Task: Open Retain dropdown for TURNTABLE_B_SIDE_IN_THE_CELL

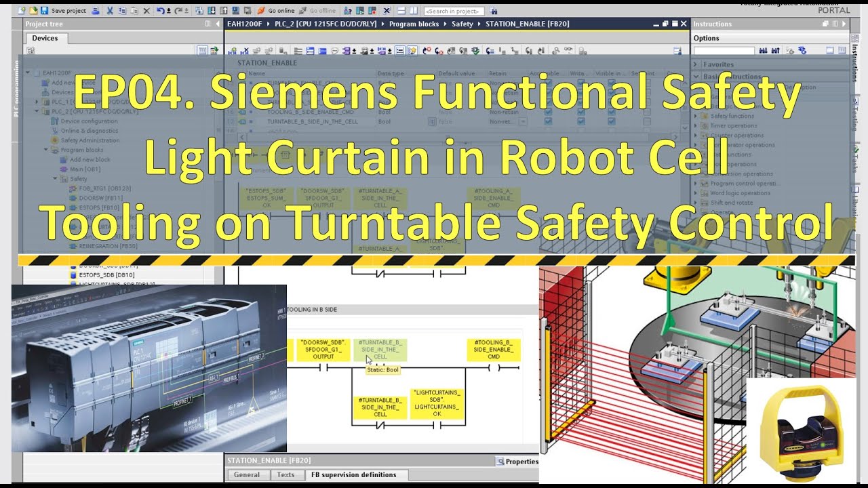Action: pos(524,121)
